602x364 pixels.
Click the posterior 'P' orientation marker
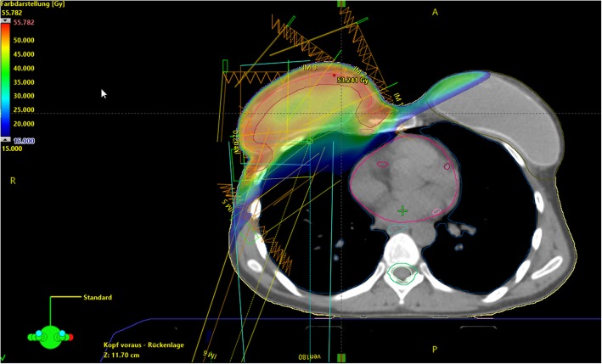coord(435,349)
